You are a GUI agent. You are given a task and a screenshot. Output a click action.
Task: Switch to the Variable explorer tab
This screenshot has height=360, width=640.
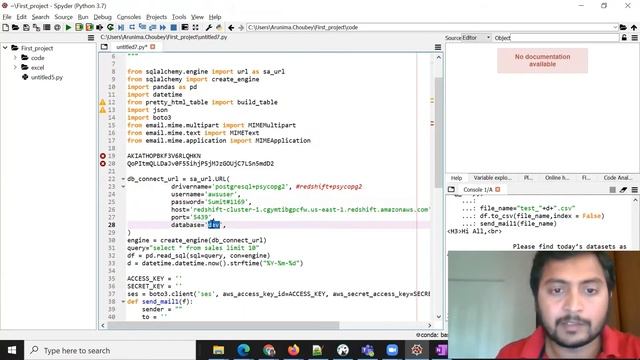coord(492,178)
